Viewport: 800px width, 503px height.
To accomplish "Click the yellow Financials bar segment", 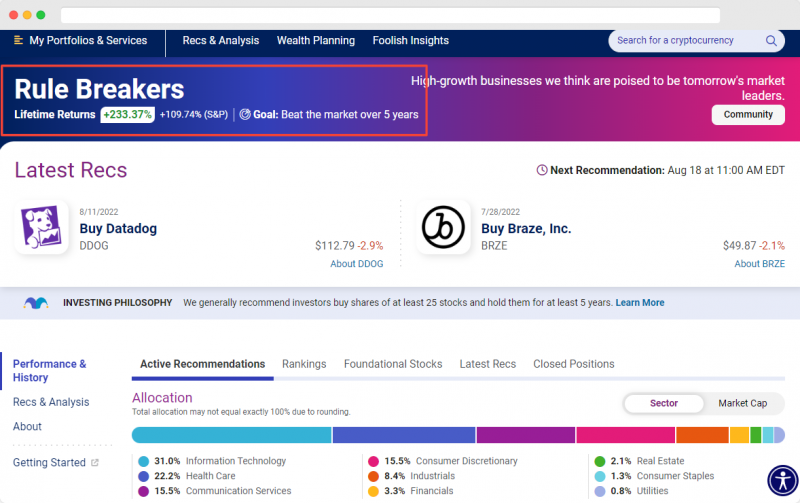I will (739, 435).
